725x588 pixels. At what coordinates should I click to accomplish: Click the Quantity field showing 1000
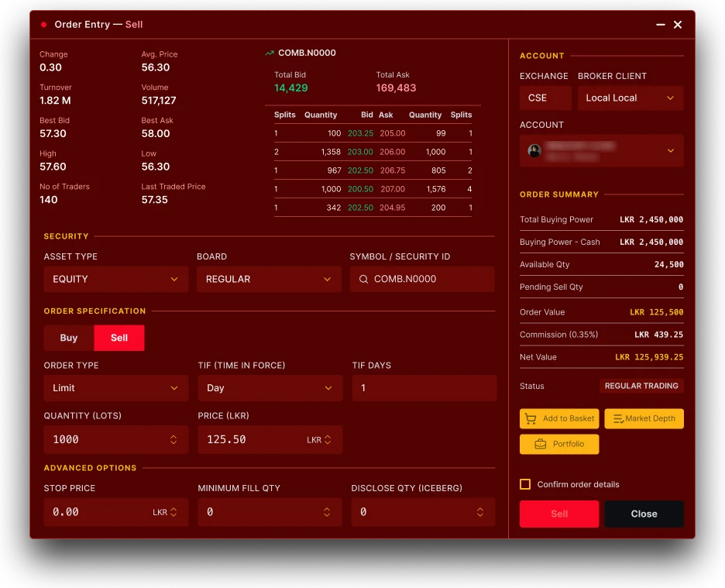click(x=116, y=439)
